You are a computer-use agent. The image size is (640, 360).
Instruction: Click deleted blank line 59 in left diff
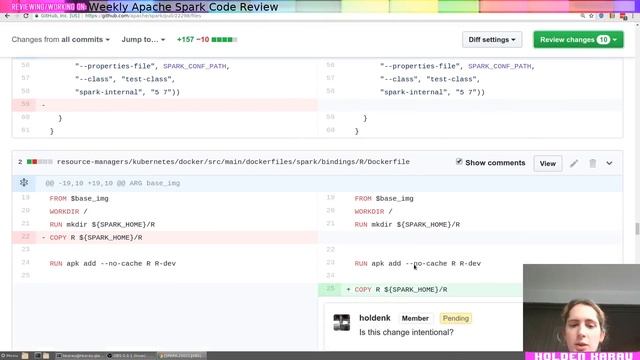coord(164,105)
